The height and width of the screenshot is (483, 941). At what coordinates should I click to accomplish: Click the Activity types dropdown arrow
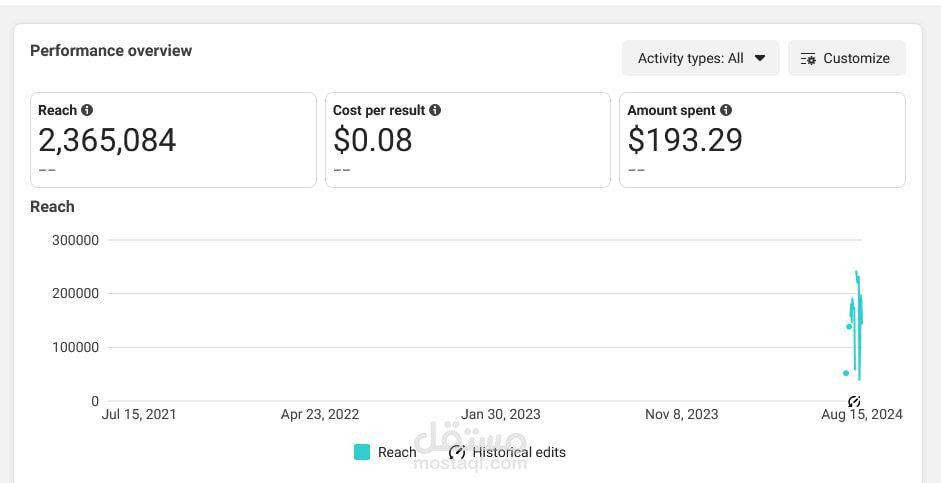[x=760, y=58]
